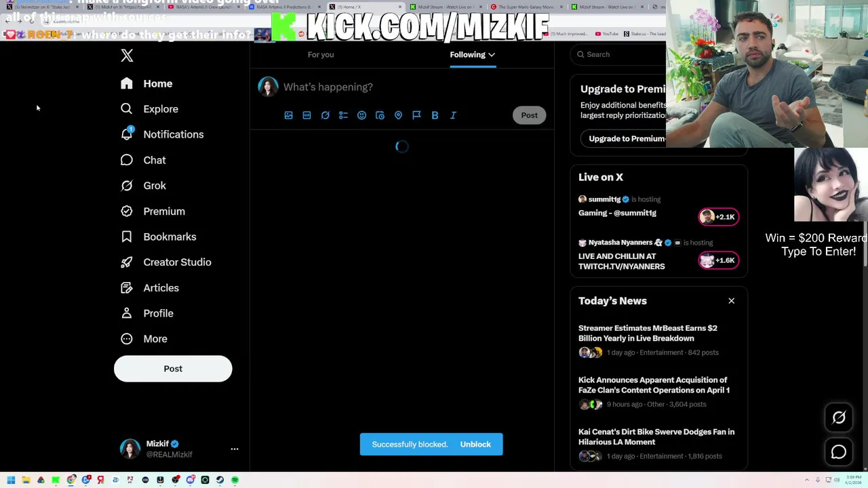Open Discord from taskbar
This screenshot has height=488, width=868.
[190, 480]
